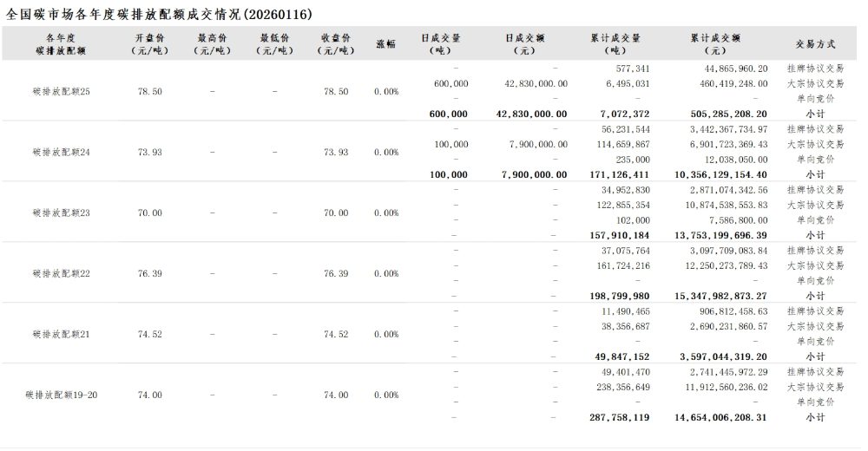The width and height of the screenshot is (868, 451).
Task: Click the 开盘价 column header
Action: 149,43
